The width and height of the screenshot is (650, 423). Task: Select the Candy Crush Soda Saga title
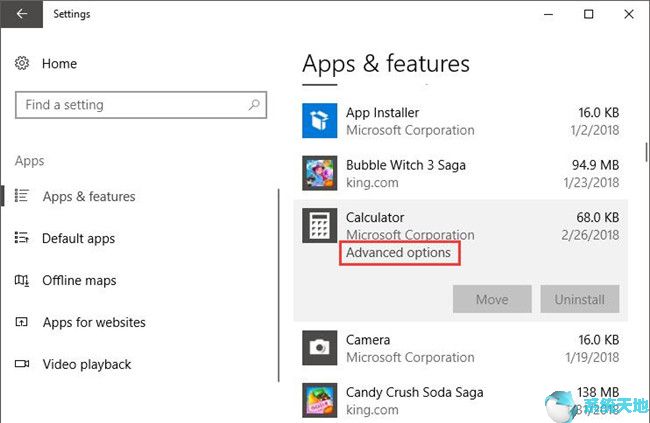(415, 392)
